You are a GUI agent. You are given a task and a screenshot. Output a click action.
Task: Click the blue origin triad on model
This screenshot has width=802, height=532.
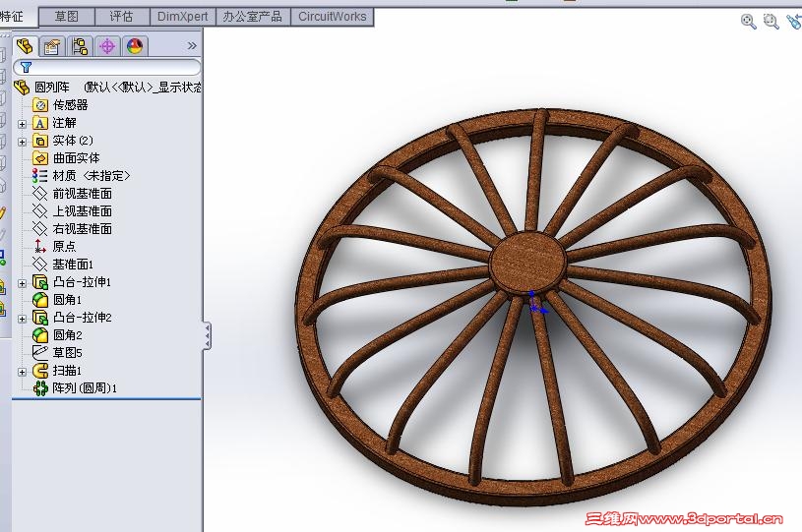(x=536, y=303)
